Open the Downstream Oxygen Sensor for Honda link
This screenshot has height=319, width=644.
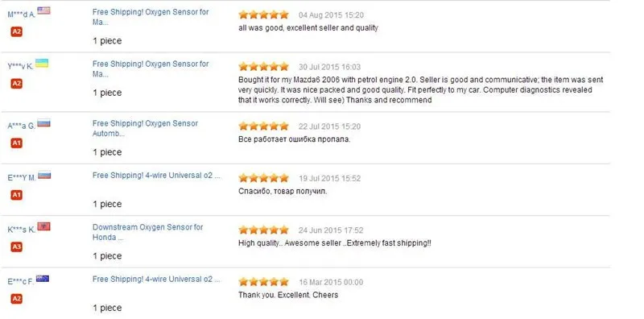tap(148, 232)
